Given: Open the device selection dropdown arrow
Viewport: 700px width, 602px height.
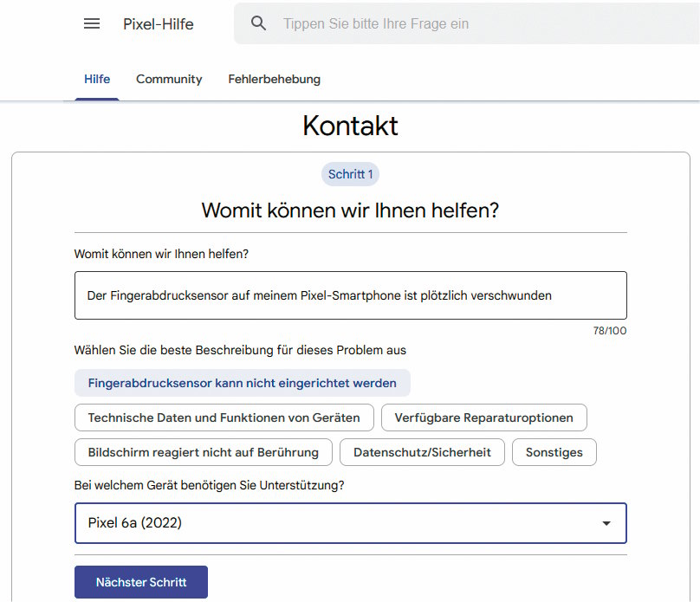Looking at the screenshot, I should 606,523.
